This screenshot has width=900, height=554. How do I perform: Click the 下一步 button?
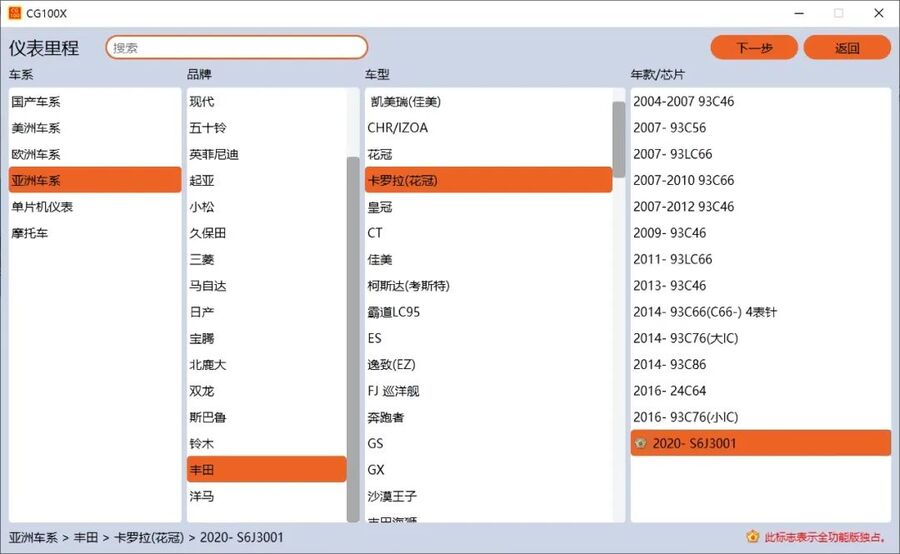pos(754,48)
